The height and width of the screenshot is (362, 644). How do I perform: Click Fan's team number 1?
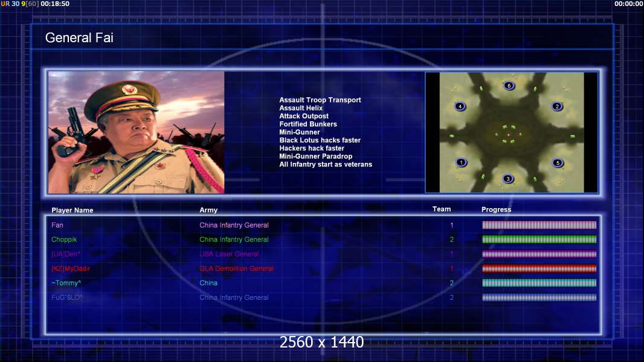(x=452, y=225)
